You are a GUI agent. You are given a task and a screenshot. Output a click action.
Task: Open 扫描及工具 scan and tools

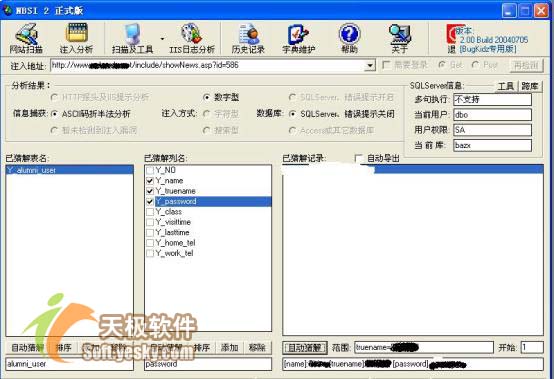pos(132,39)
